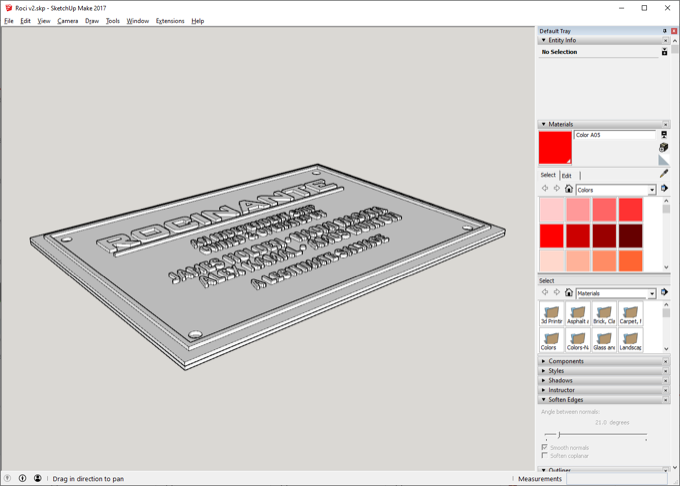680x486 pixels.
Task: Expand the Components section
Action: point(543,361)
